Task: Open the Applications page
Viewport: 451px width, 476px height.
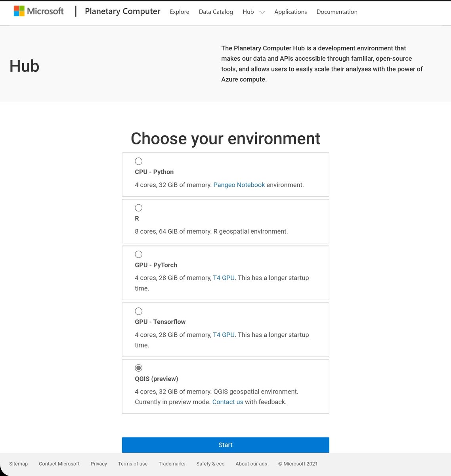Action: [290, 12]
